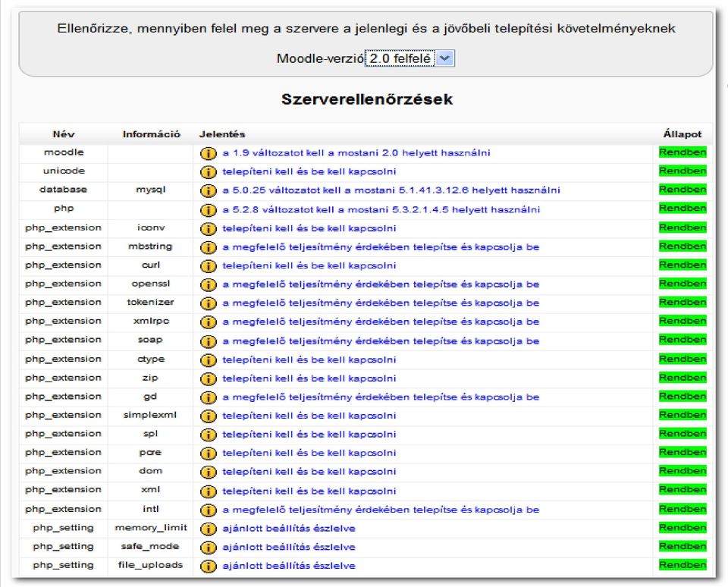This screenshot has width=728, height=587.
Task: Click the Szerverellenőrzések heading
Action: point(367,99)
